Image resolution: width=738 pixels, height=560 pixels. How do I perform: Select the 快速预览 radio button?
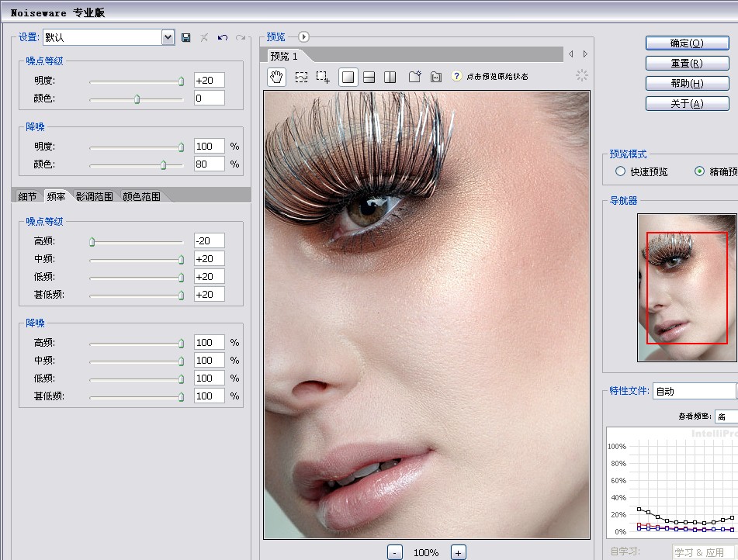pyautogui.click(x=620, y=171)
